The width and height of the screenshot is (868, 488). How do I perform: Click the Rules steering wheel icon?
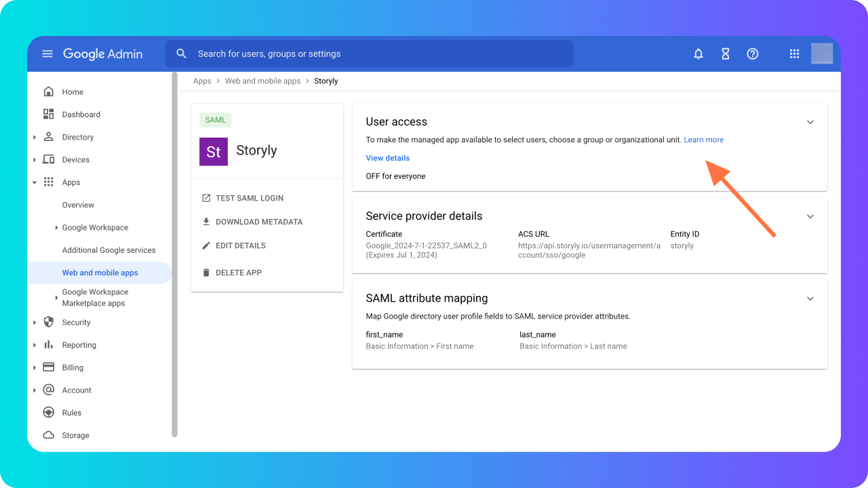pos(48,412)
